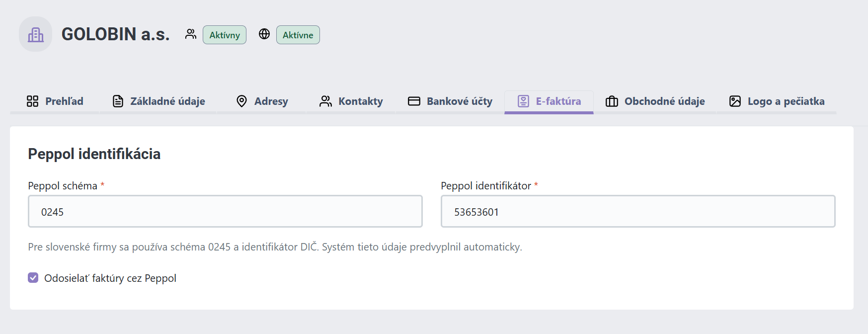Click the Obchodné údaje briefcase icon

(612, 101)
